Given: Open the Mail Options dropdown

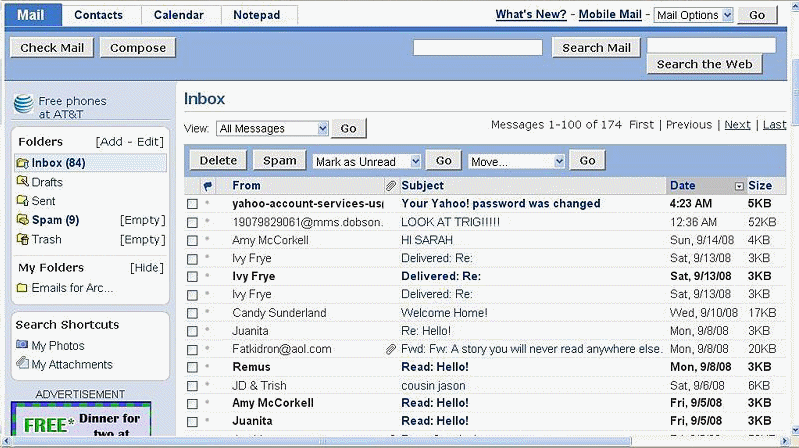Looking at the screenshot, I should tap(694, 15).
